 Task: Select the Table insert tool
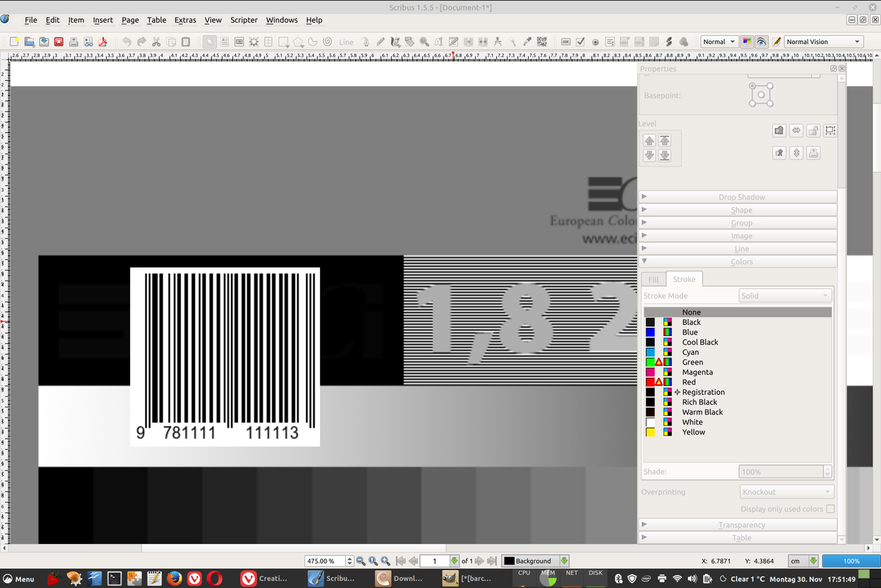[268, 42]
